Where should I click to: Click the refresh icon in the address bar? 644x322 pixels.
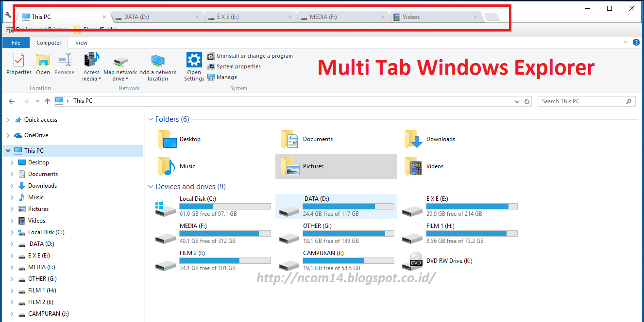(527, 101)
